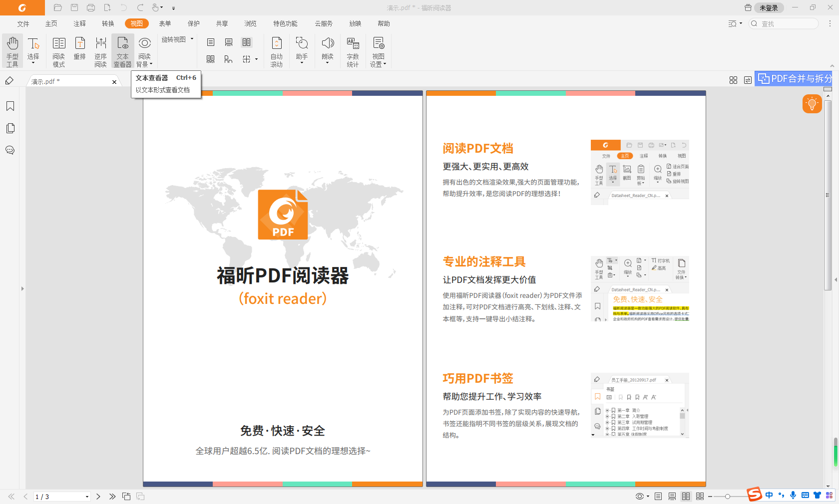The image size is (839, 504).
Task: Open 字数统计 word count
Action: [353, 50]
